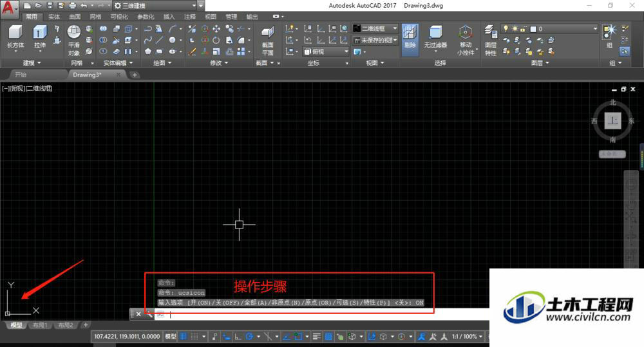Click the new drawing tab plus button
This screenshot has height=347, width=644.
[x=135, y=75]
